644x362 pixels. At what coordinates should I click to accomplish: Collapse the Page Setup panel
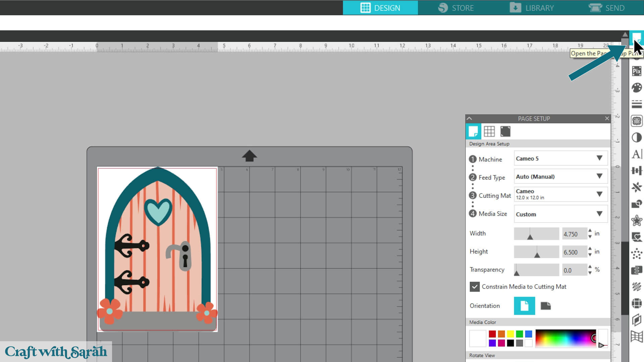[x=469, y=118]
